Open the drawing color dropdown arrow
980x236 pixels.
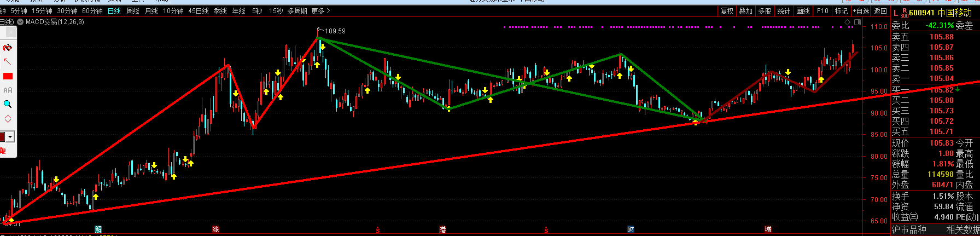click(x=10, y=136)
